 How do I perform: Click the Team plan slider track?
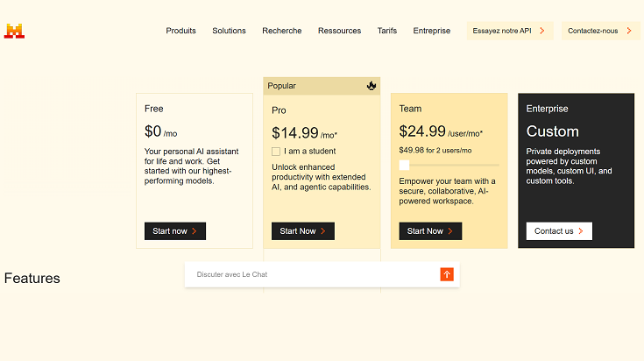click(449, 165)
